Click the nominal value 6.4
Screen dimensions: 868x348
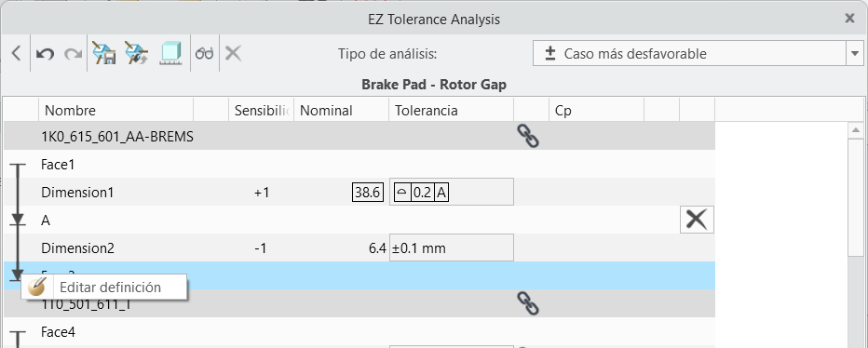(377, 248)
